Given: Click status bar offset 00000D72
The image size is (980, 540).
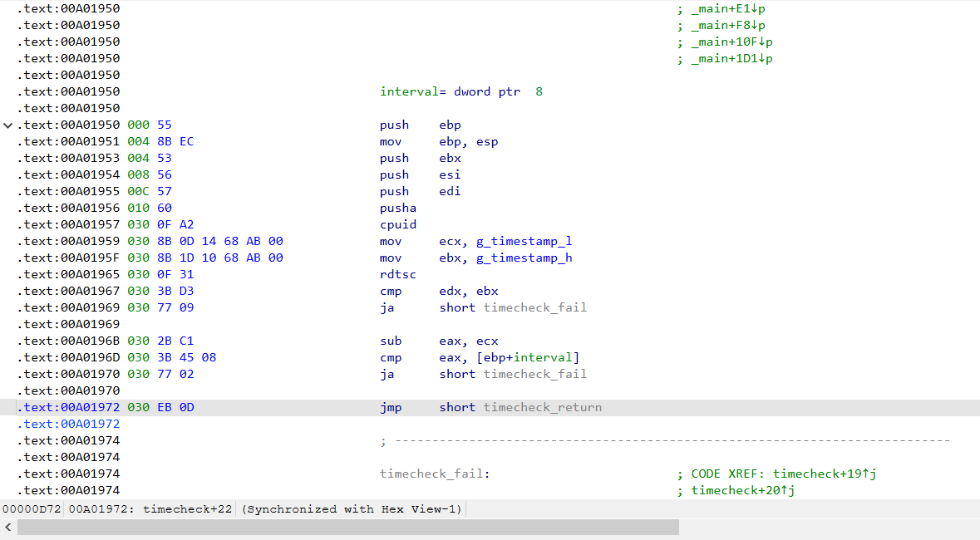Looking at the screenshot, I should pyautogui.click(x=32, y=508).
